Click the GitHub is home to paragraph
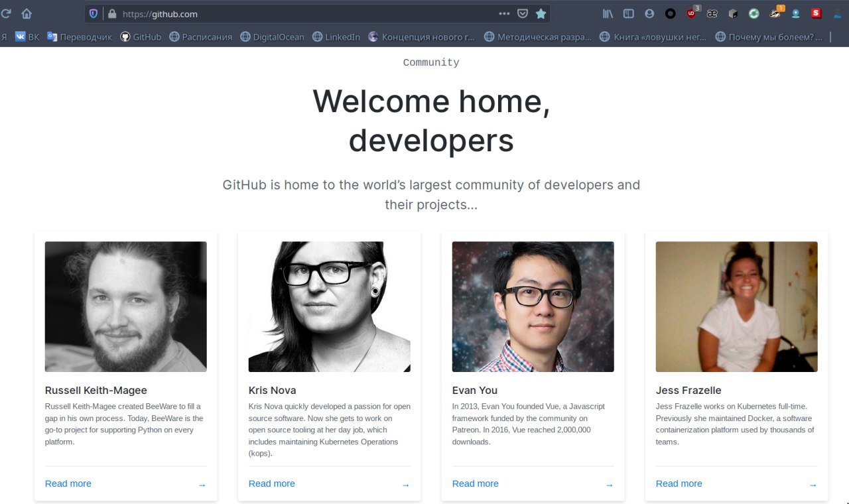 coord(431,194)
